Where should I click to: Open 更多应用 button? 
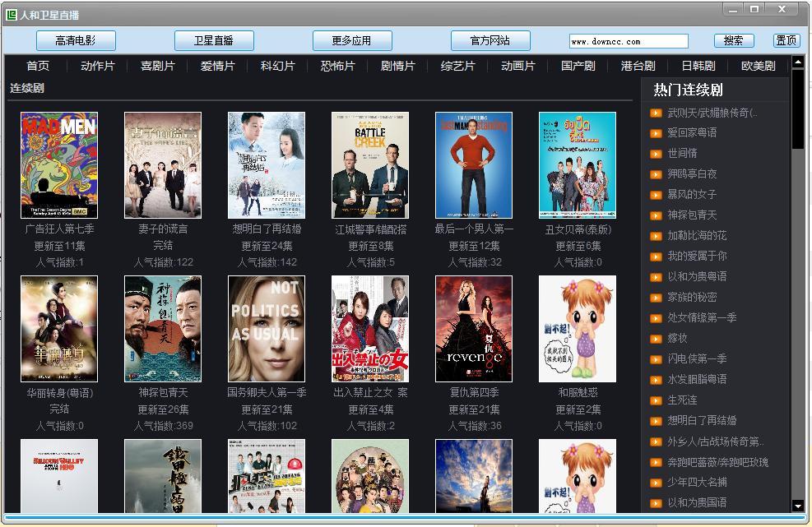352,40
